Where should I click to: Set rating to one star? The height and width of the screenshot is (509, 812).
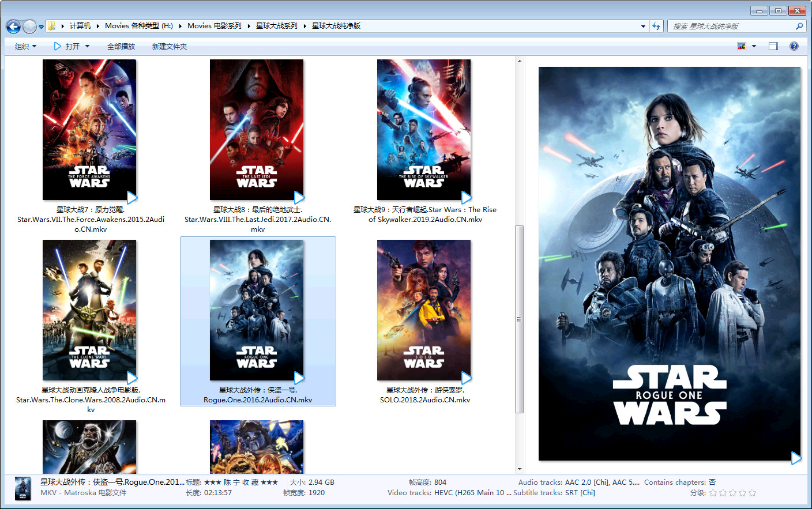click(713, 493)
